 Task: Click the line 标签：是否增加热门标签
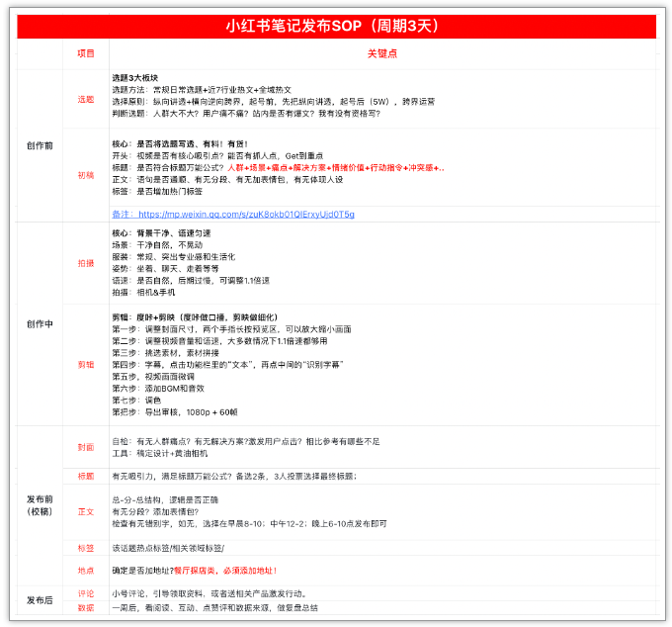point(157,191)
